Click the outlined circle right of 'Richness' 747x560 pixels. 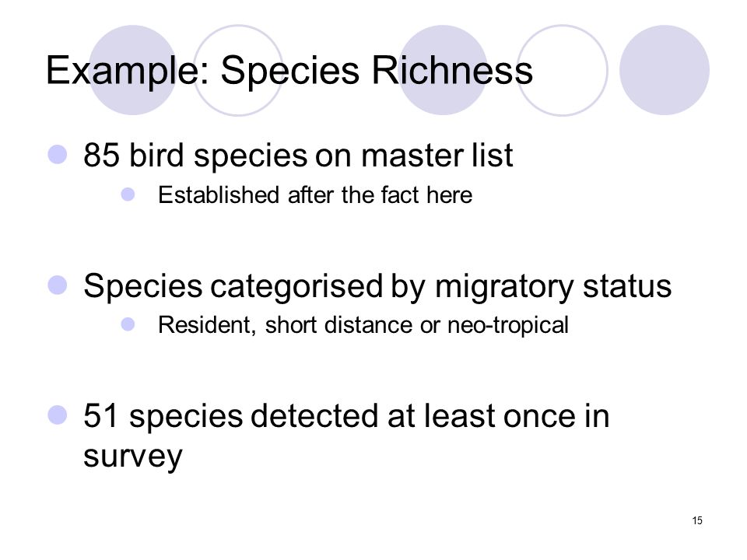pyautogui.click(x=562, y=70)
